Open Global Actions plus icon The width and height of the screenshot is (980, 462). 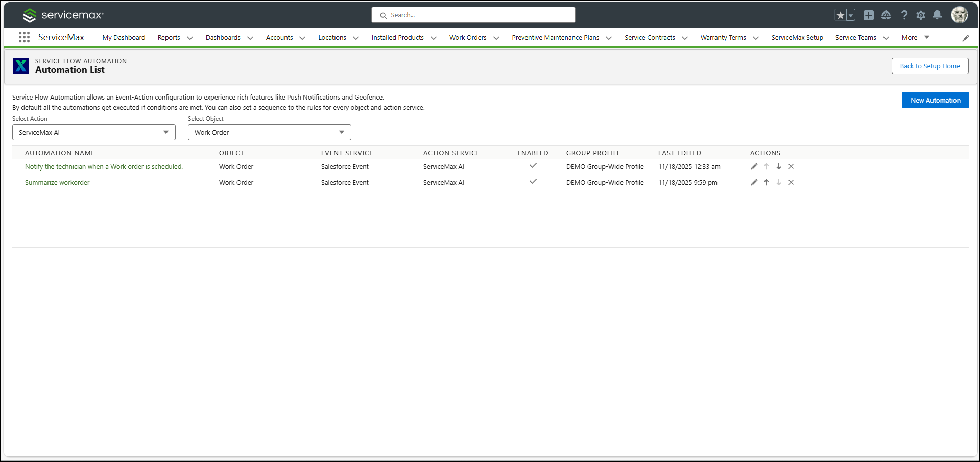(869, 15)
